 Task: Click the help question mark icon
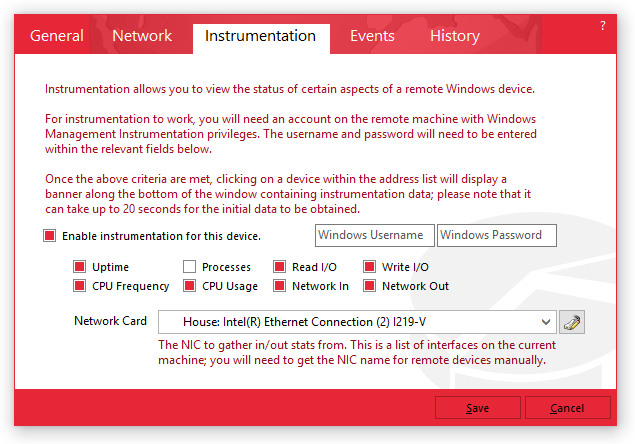click(x=602, y=26)
